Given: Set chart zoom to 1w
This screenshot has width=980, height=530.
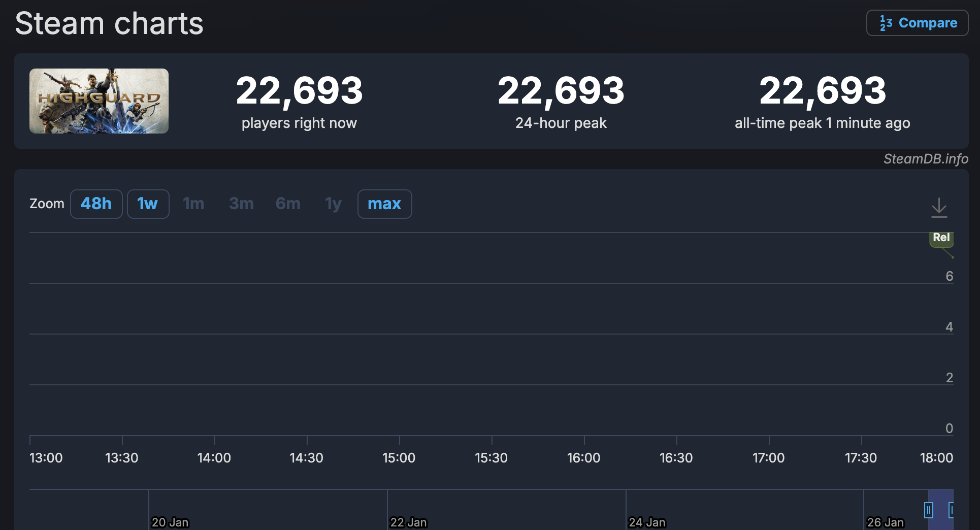Looking at the screenshot, I should click(x=148, y=204).
